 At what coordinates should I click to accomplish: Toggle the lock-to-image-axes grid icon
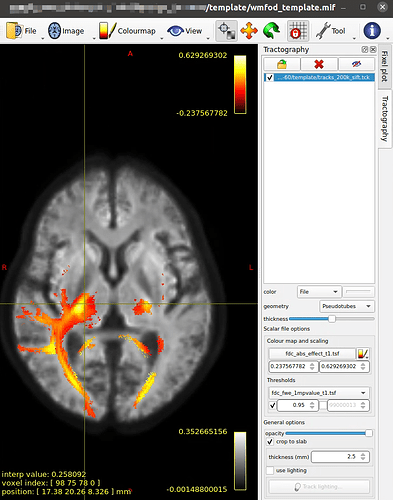298,31
